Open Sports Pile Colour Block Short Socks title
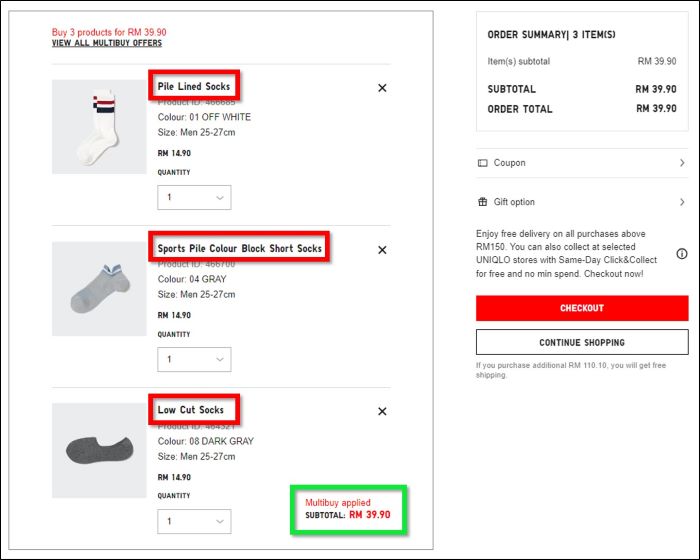This screenshot has height=560, width=700. tap(239, 248)
